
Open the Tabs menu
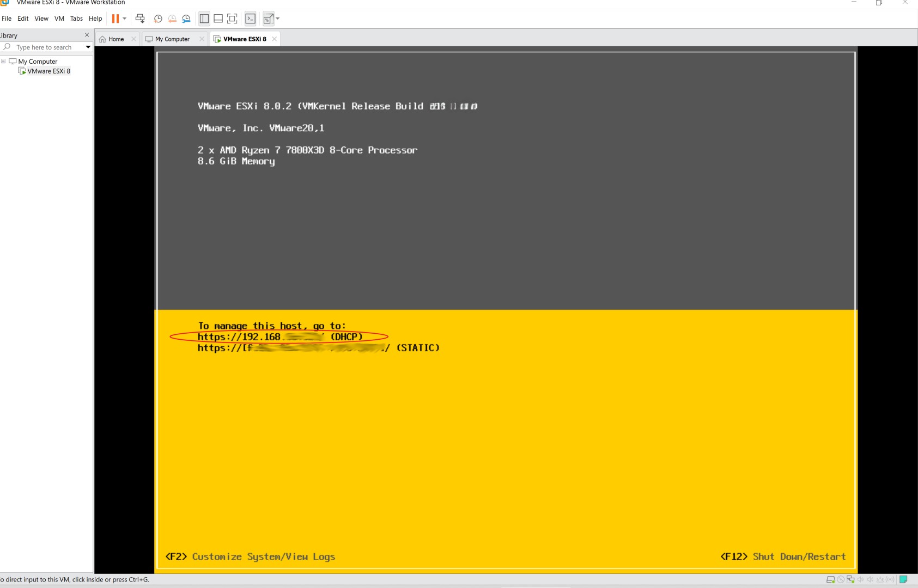coord(76,19)
